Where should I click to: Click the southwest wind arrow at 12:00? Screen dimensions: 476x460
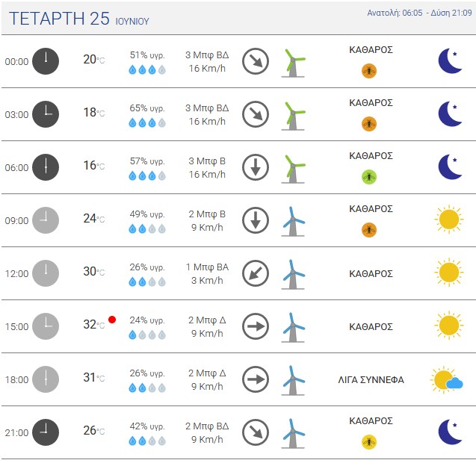256,273
